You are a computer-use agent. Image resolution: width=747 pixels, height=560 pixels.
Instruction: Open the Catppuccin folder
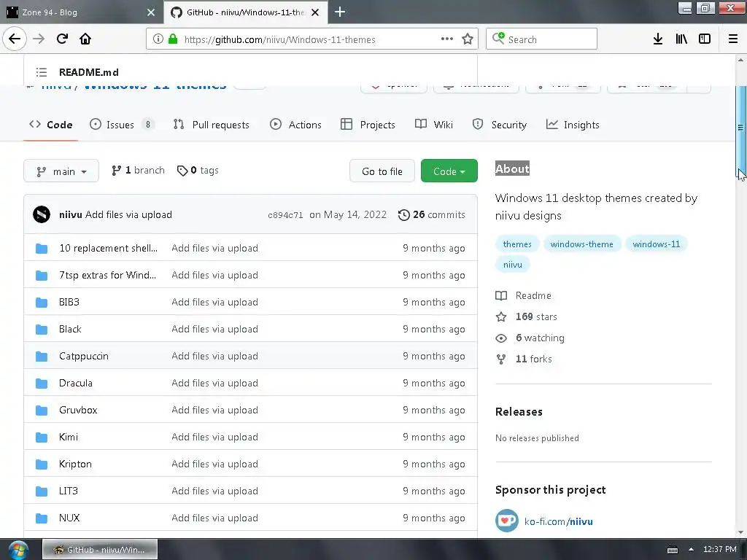tap(84, 356)
